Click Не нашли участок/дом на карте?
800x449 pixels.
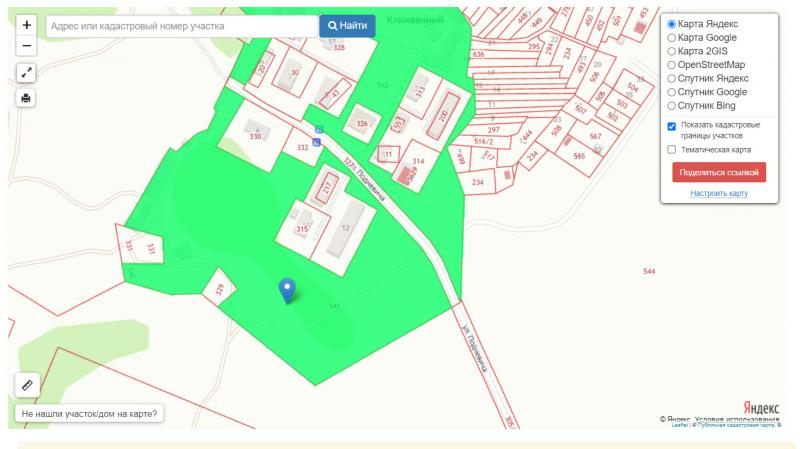[89, 413]
